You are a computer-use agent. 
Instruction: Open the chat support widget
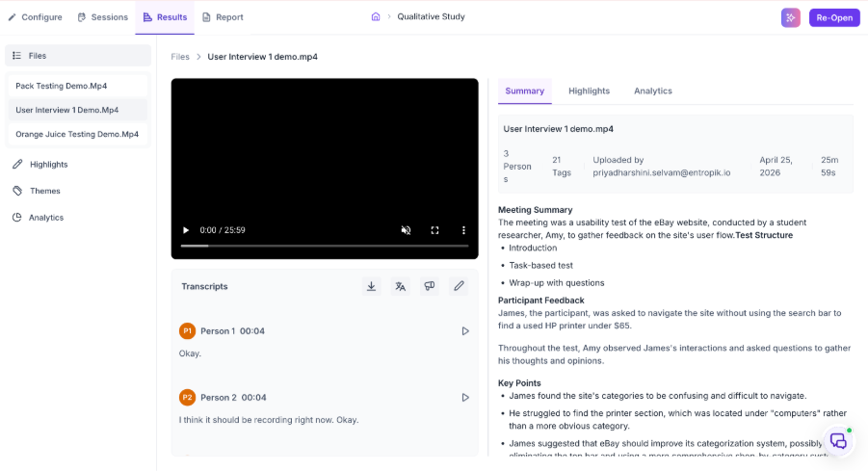(x=838, y=441)
